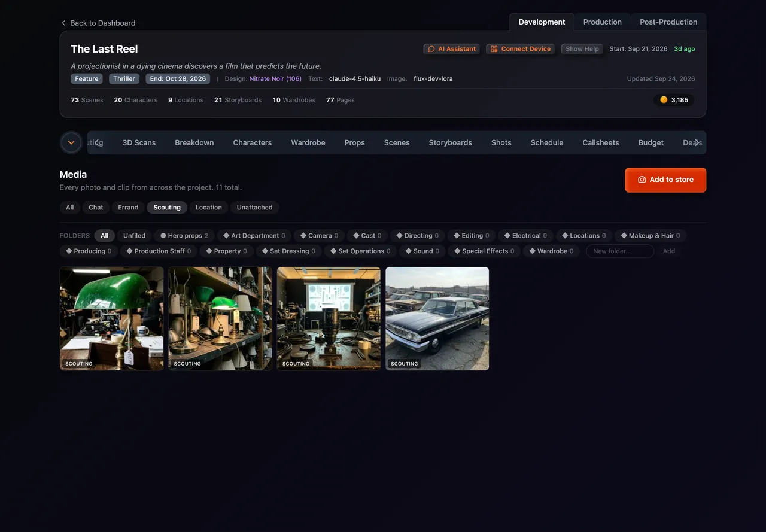Click the Connect Device button
Screen dimensions: 766x532
pyautogui.click(x=521, y=49)
